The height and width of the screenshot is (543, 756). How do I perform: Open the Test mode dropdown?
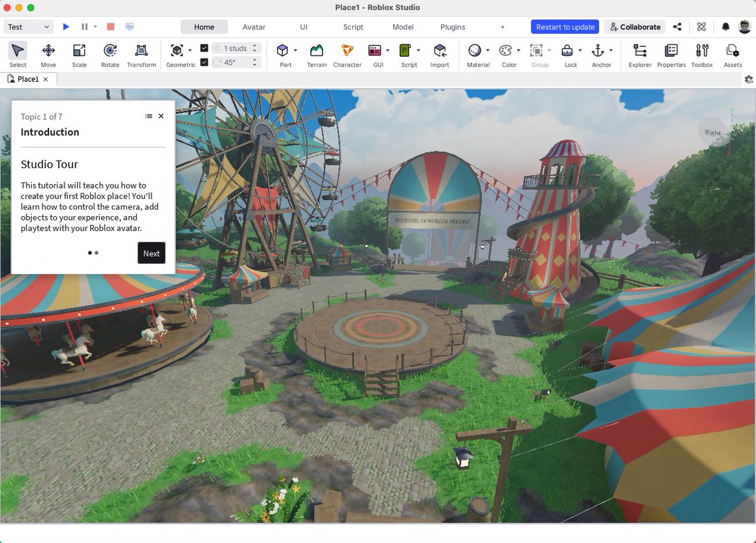click(x=29, y=27)
